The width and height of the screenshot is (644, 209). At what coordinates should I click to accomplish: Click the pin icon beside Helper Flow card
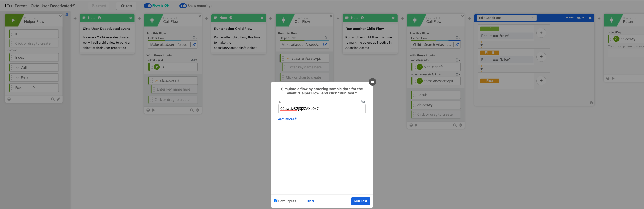click(67, 15)
